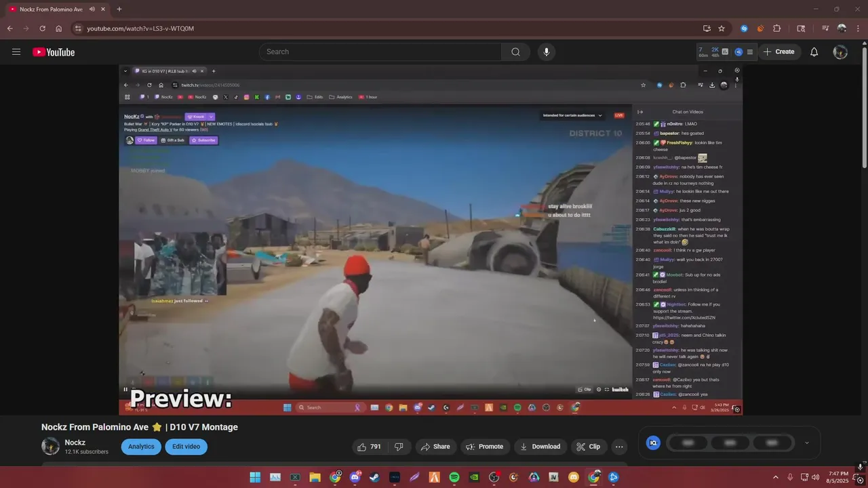Click the install app icon in the address bar

point(707,28)
